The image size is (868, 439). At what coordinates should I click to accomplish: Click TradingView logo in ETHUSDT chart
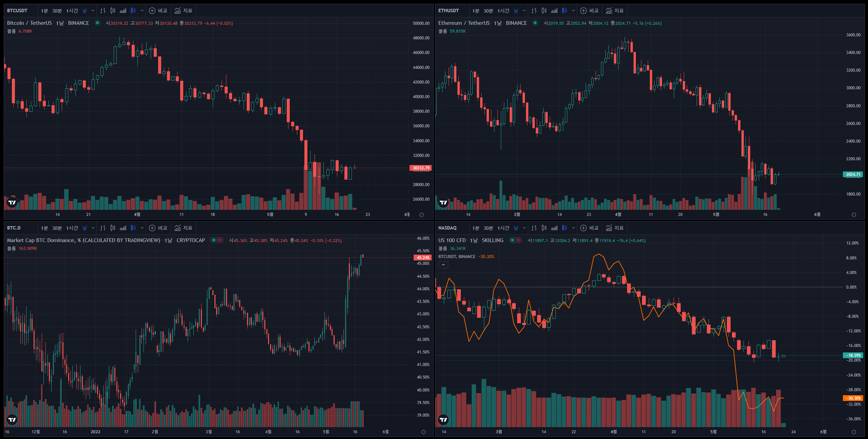[x=444, y=202]
